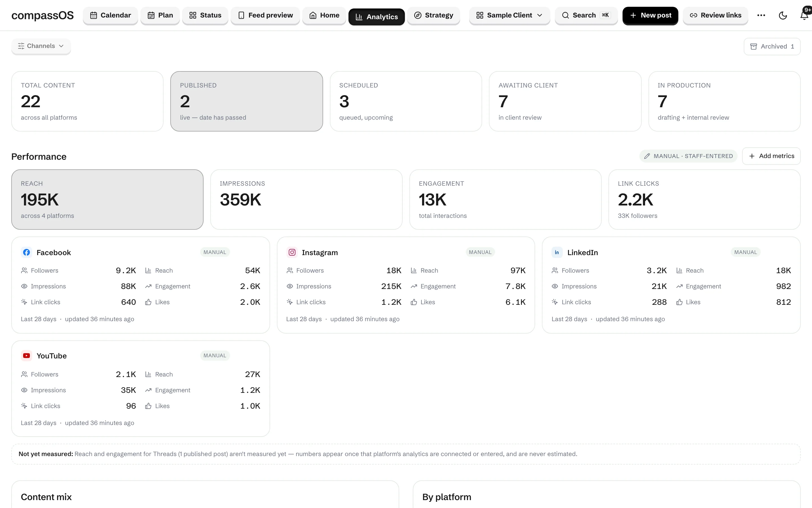Click Add metrics button

coord(771,156)
